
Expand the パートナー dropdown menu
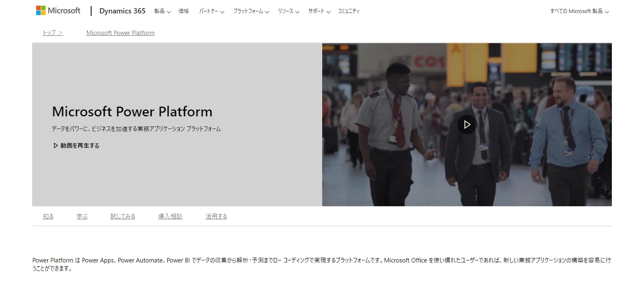point(212,11)
